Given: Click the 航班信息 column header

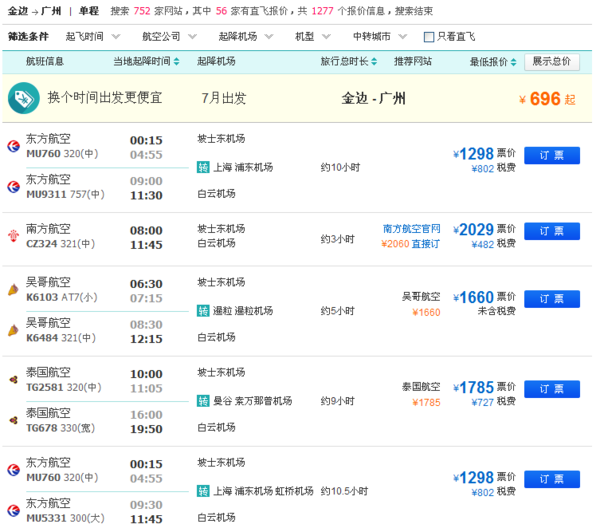Looking at the screenshot, I should click(45, 61).
